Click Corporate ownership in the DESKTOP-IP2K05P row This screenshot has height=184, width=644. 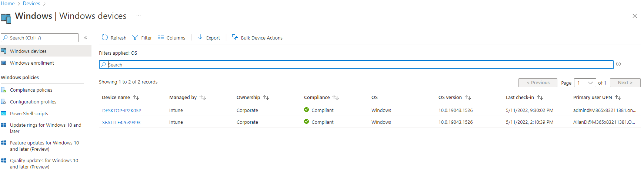click(247, 110)
